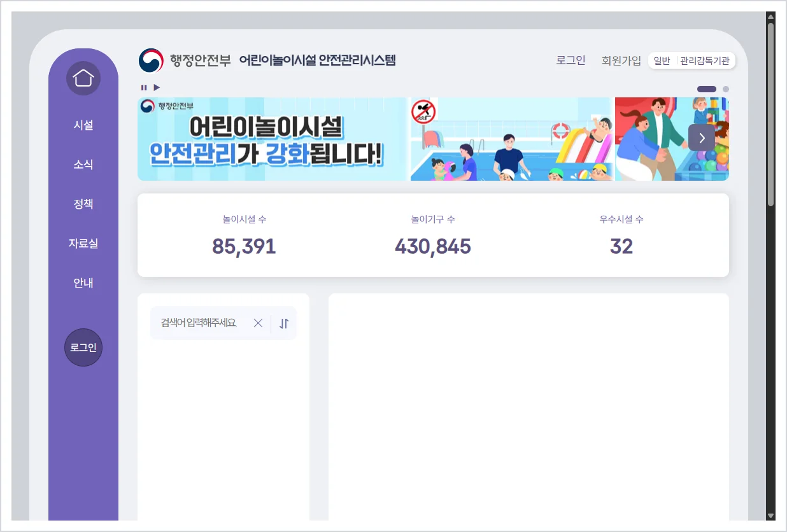
Task: Click the 행정안전부 logo emblem in header
Action: [151, 60]
